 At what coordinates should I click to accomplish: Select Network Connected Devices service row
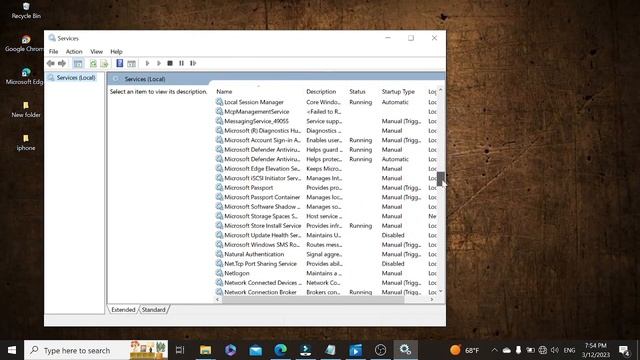(325, 282)
